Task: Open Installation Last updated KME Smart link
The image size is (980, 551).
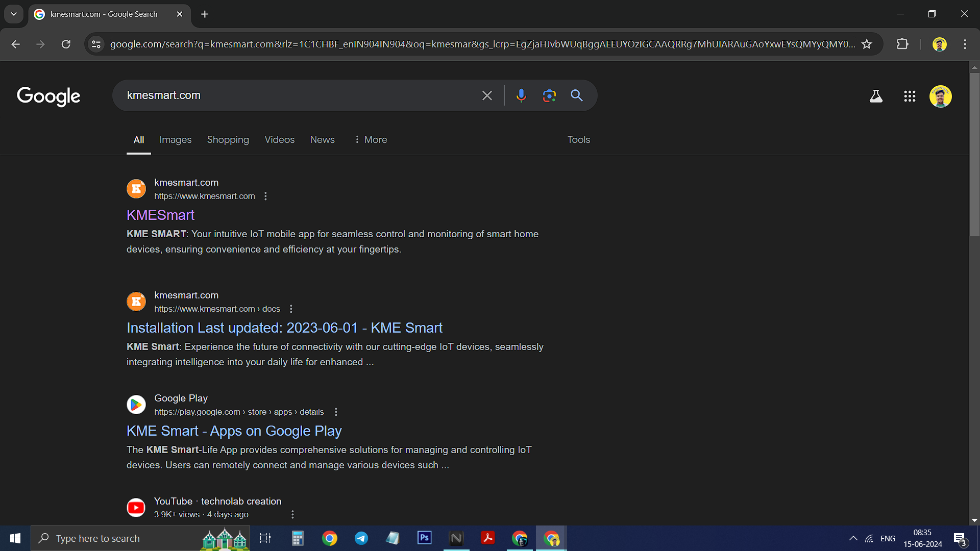Action: 284,328
